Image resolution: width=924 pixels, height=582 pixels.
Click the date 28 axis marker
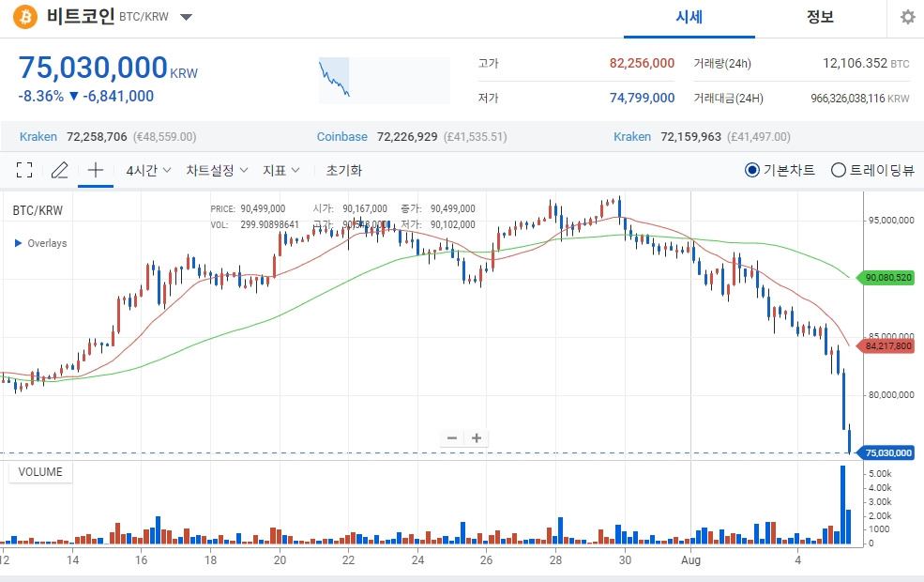[555, 559]
